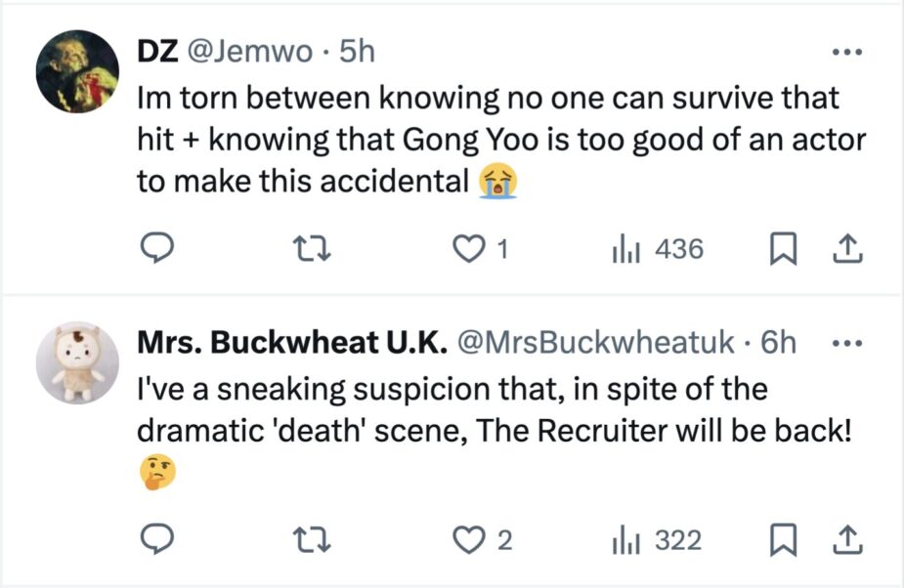Click the DZ display name
904x588 pixels.
(x=155, y=52)
